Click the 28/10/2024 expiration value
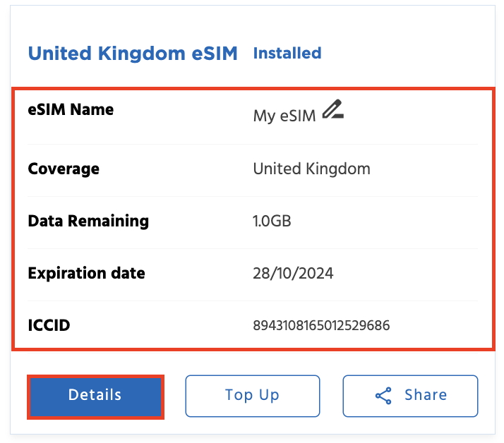Screen dimensions: 504x443 click(x=293, y=273)
